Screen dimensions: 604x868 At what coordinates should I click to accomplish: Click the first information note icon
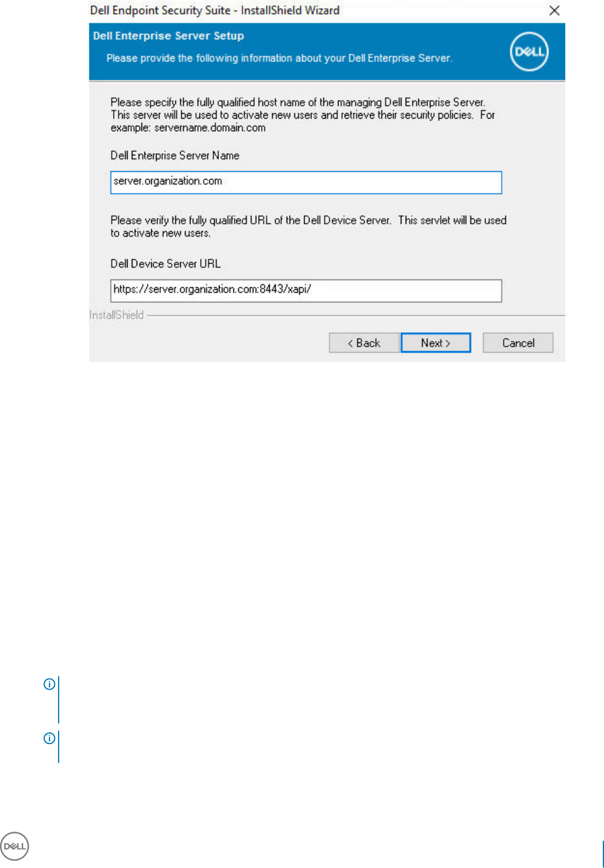pyautogui.click(x=50, y=684)
